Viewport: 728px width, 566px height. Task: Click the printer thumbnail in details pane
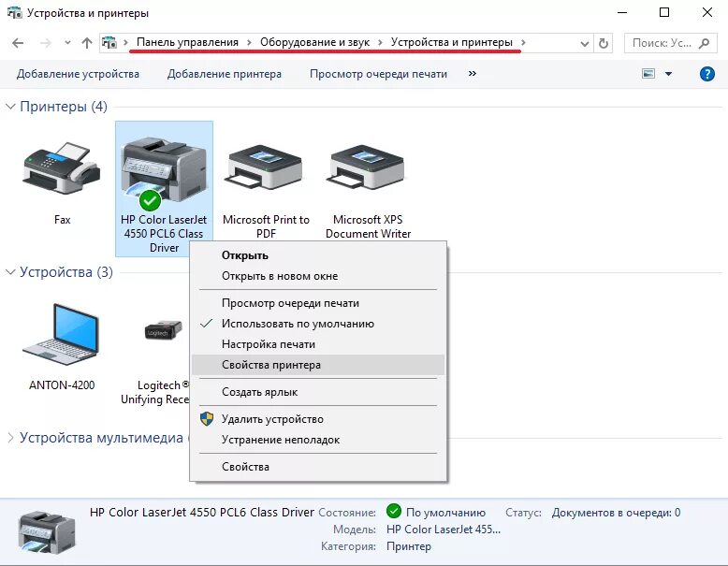coord(47,532)
